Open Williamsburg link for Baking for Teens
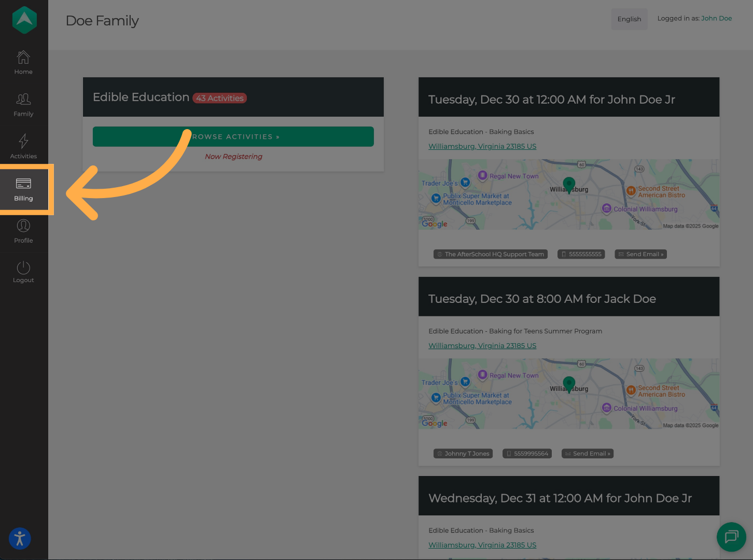 [482, 345]
